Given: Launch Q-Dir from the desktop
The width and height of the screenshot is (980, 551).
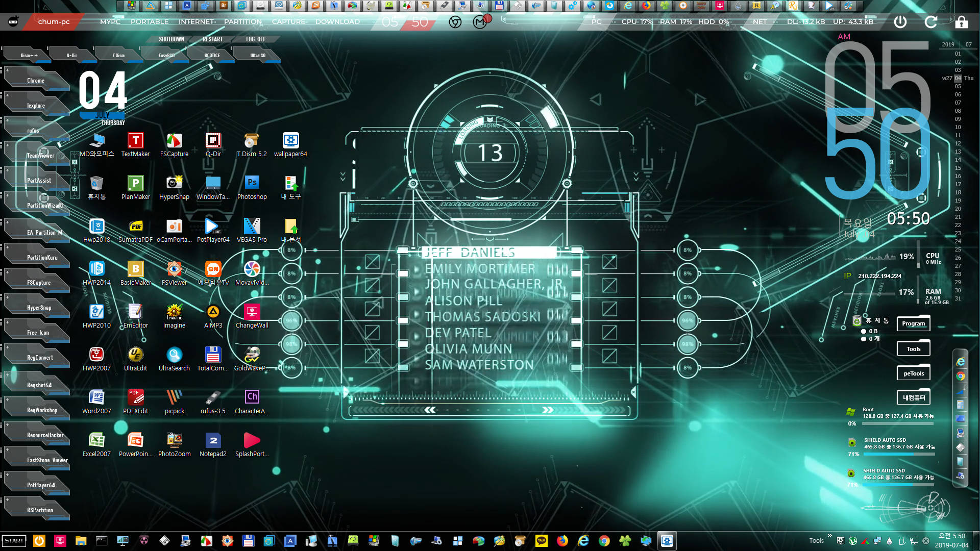Looking at the screenshot, I should (213, 144).
